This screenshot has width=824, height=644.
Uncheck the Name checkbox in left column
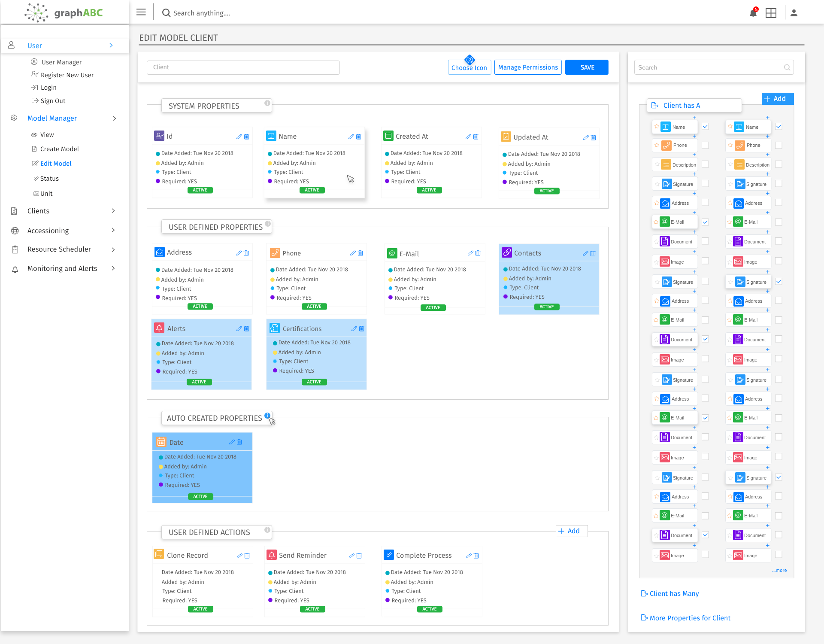(x=705, y=126)
